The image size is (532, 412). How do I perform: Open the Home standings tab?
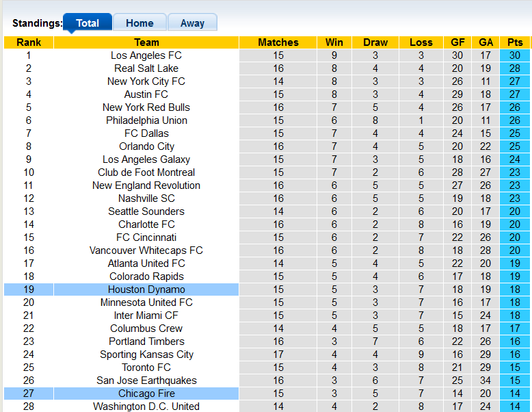point(139,23)
